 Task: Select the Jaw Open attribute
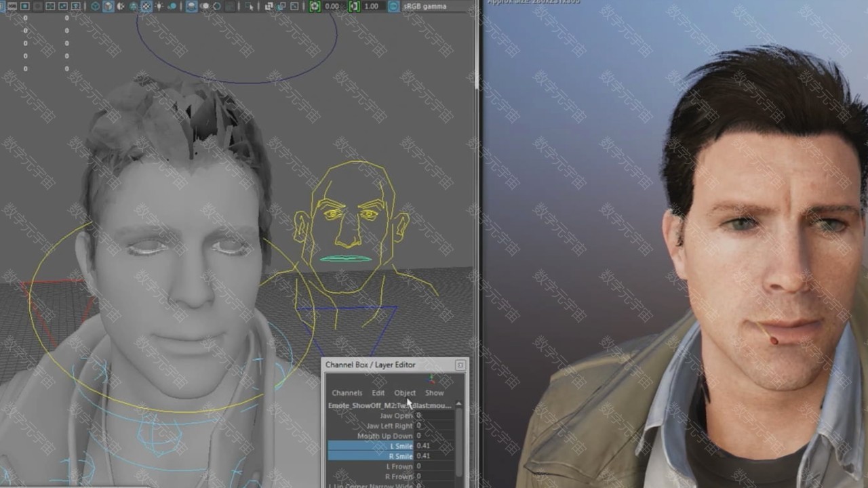[396, 415]
